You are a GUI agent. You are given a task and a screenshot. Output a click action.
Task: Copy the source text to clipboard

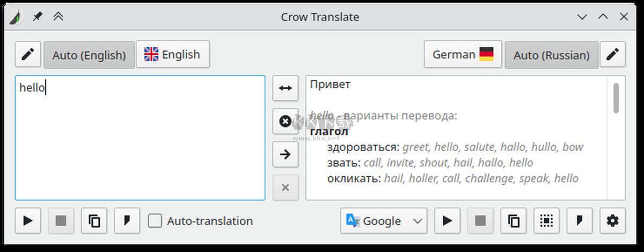[94, 221]
